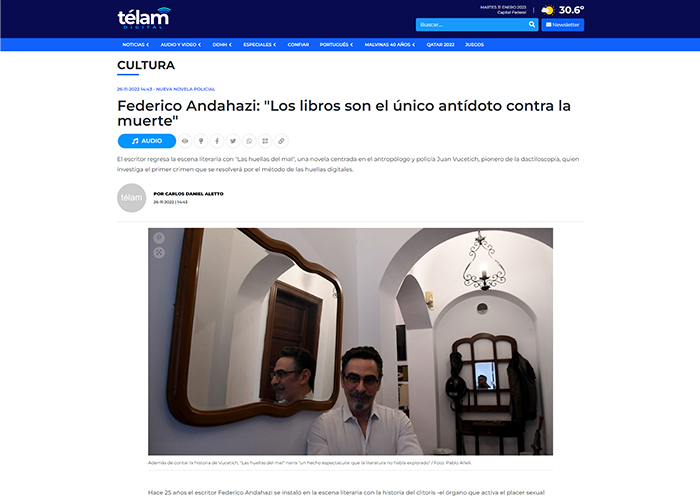Play the article Audio
The width and height of the screenshot is (700, 500).
pyautogui.click(x=147, y=141)
